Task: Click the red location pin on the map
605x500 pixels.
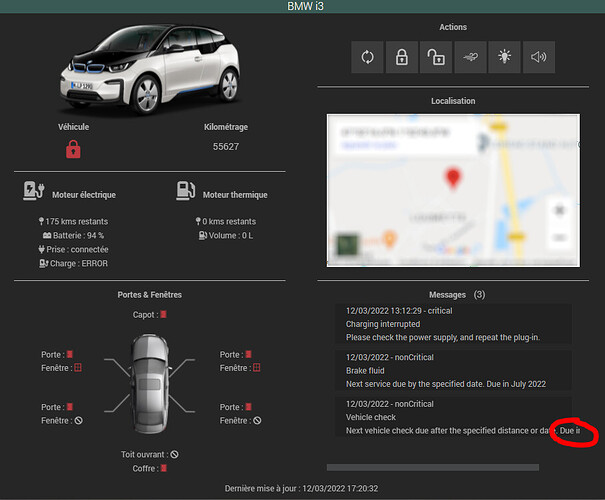Action: [x=452, y=179]
